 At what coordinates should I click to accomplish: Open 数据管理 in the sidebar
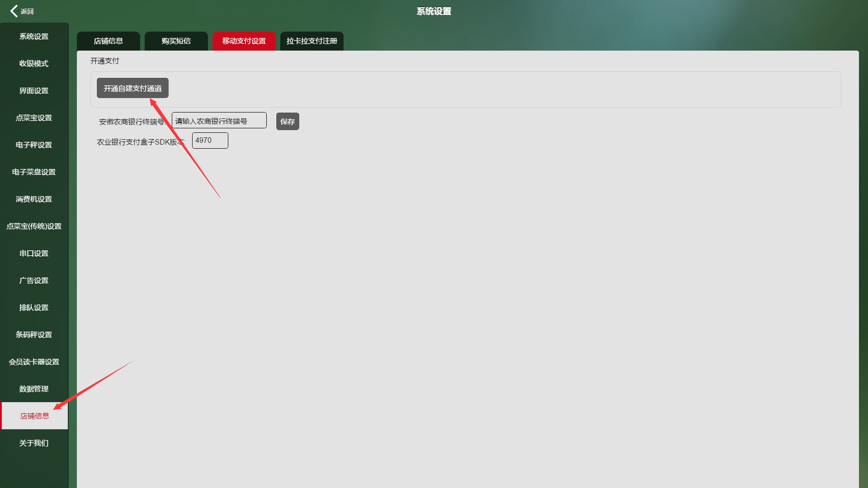coord(34,389)
